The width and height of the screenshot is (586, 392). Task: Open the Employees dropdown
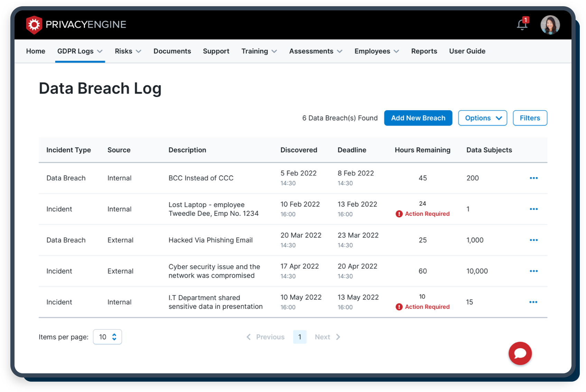click(x=376, y=51)
